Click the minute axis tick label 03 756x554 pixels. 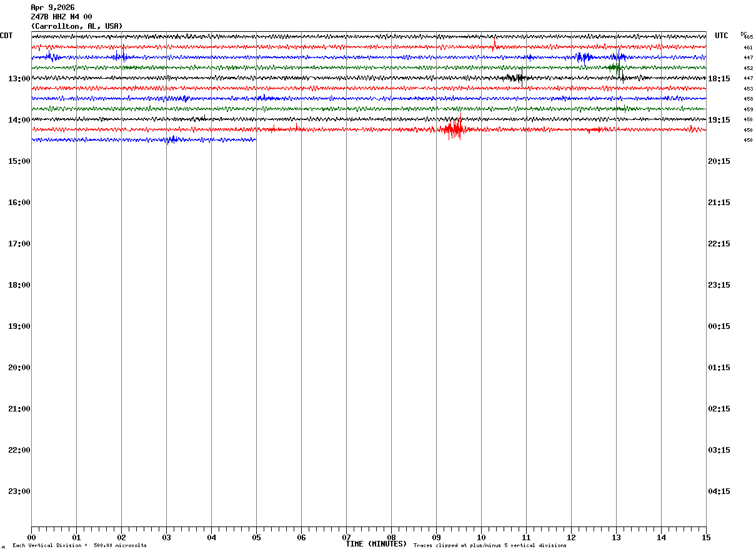coord(166,537)
